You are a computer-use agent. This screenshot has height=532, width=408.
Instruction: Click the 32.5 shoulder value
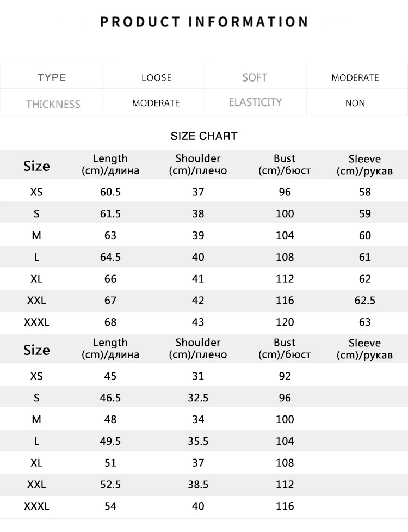click(198, 398)
